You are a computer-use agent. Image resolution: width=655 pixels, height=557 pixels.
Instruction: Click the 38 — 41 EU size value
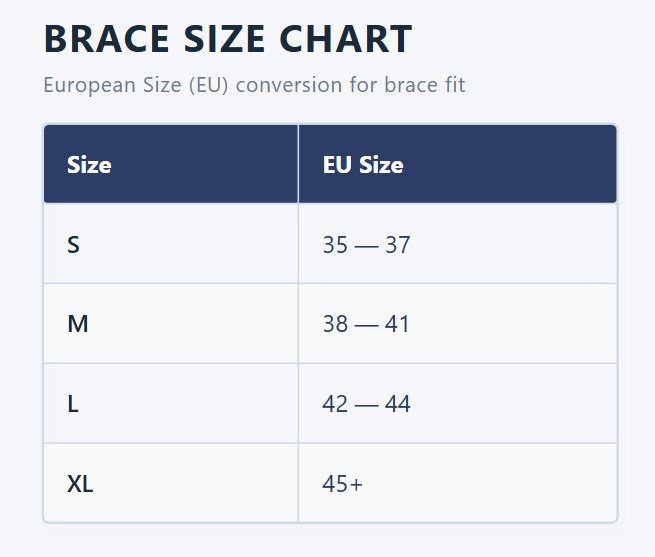[x=366, y=324]
